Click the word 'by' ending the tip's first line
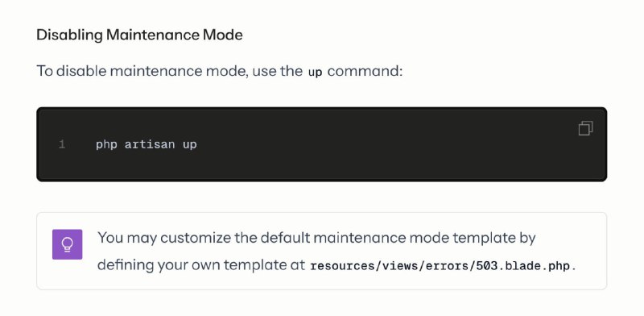Screen dimensions: 644x316 click(x=527, y=239)
